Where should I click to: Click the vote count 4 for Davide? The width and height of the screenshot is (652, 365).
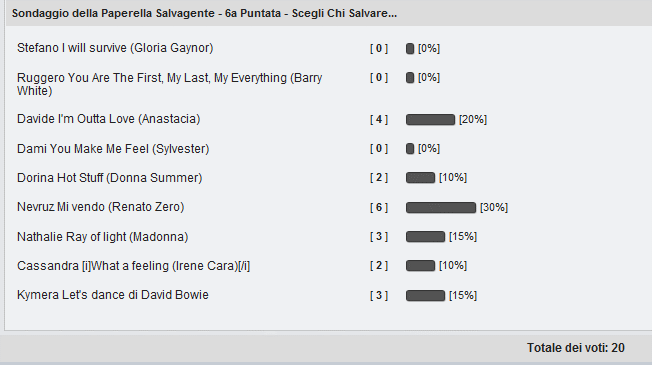(x=379, y=119)
